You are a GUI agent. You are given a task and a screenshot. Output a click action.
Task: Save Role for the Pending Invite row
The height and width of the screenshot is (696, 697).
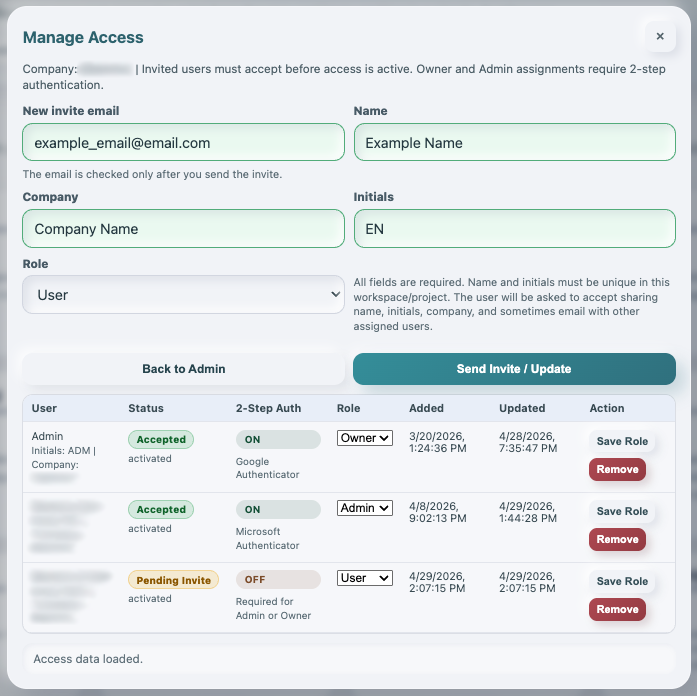(x=622, y=581)
